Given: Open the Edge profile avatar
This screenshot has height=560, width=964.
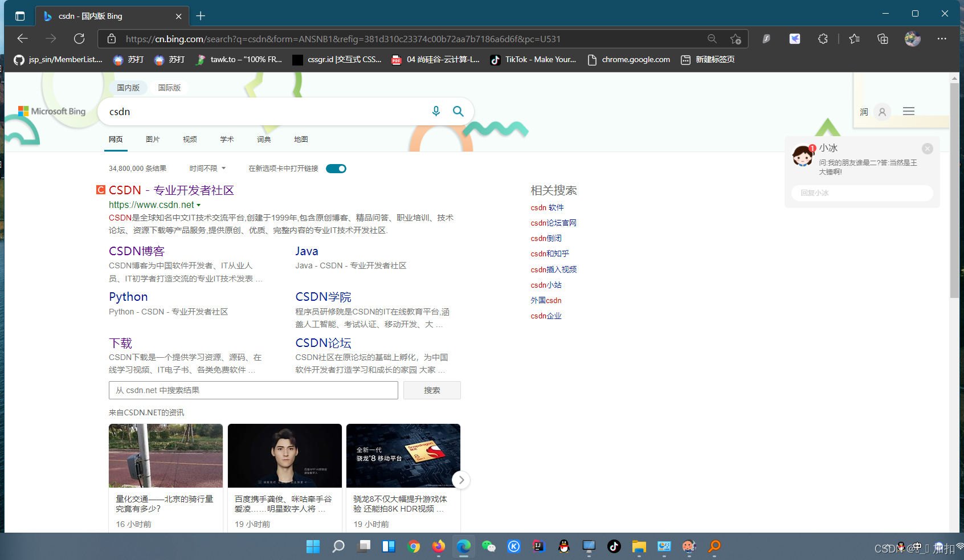Looking at the screenshot, I should [913, 39].
